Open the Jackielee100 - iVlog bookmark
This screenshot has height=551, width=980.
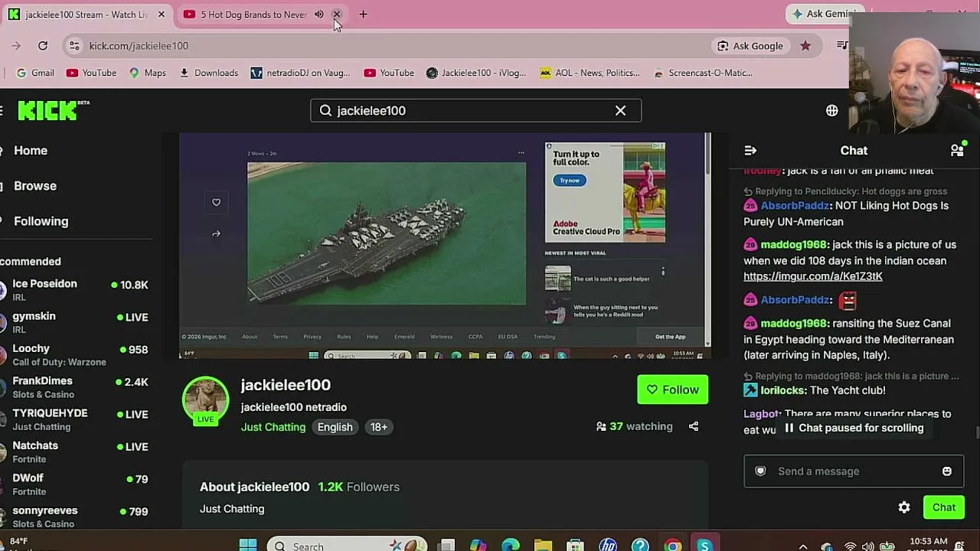pyautogui.click(x=476, y=73)
